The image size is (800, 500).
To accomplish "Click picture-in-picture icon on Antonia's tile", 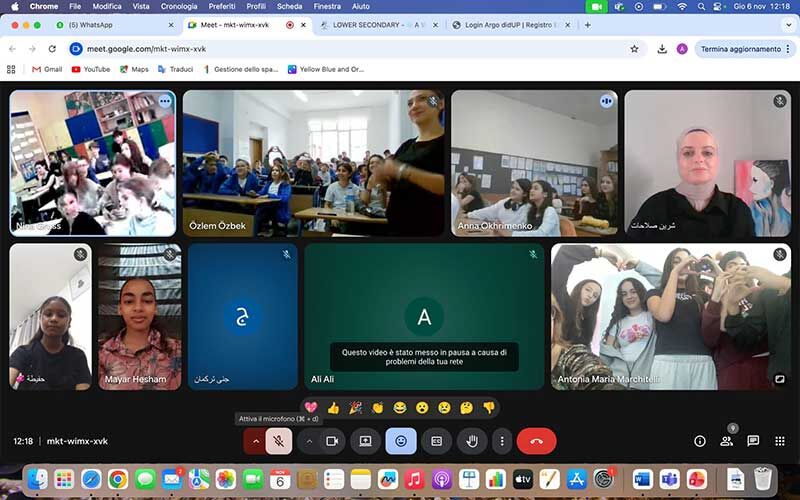I will pyautogui.click(x=779, y=379).
